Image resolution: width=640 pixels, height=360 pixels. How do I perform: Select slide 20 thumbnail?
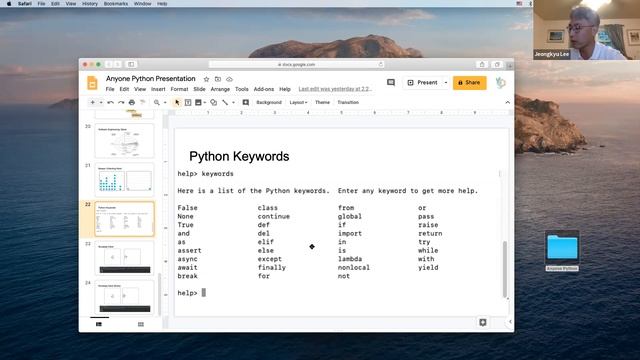pos(124,141)
